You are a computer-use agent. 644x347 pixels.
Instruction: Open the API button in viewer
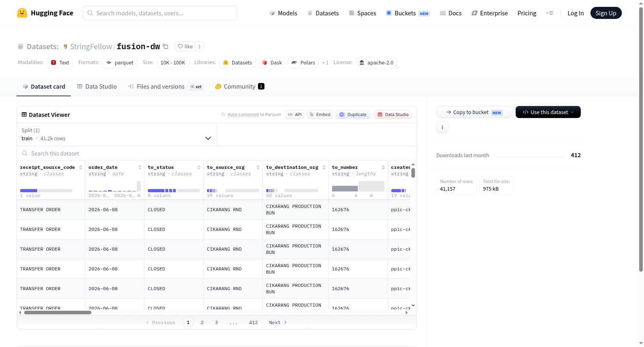pos(295,114)
